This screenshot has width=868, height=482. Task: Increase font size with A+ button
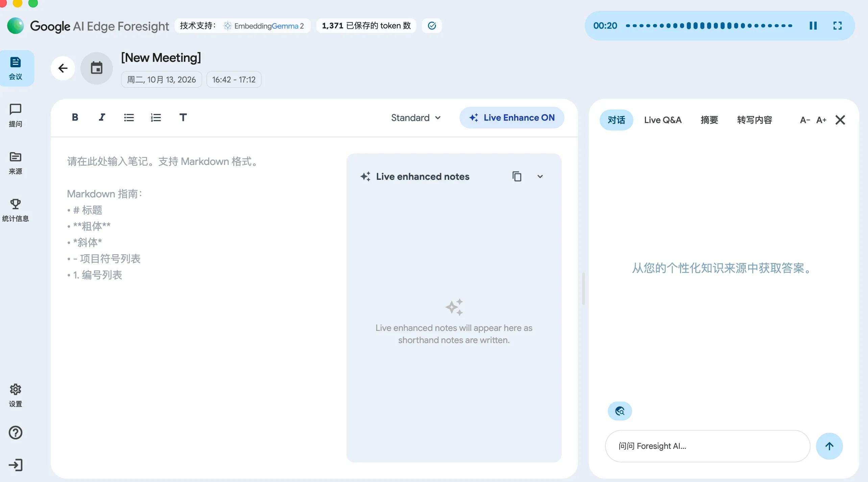pos(821,120)
